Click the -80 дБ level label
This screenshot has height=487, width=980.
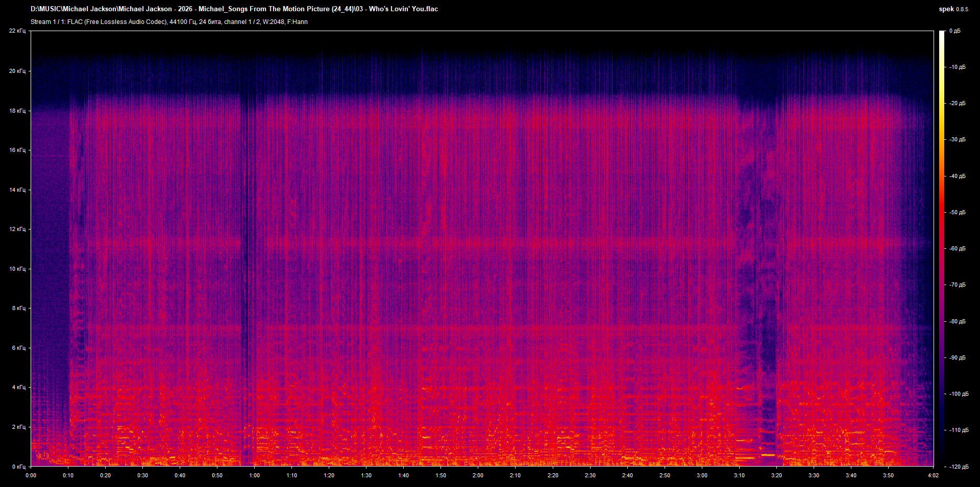[x=957, y=321]
